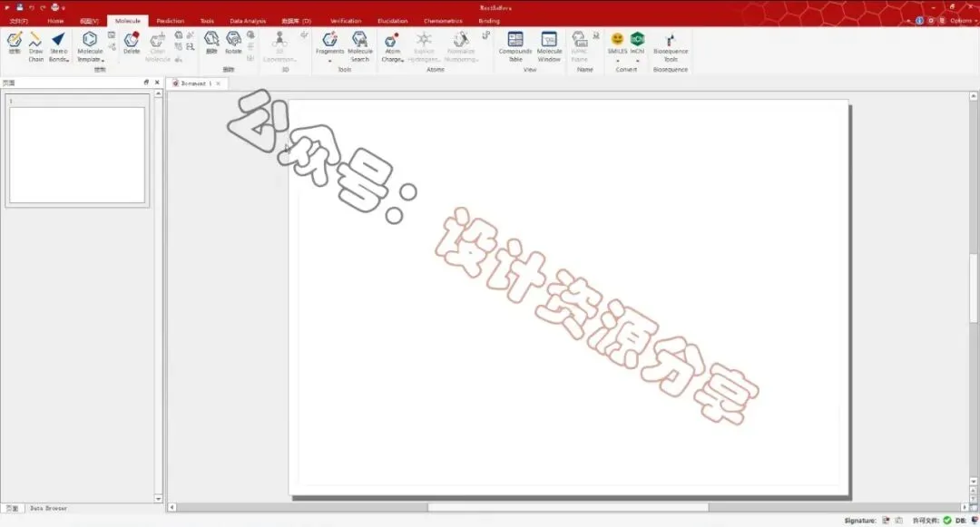
Task: Click the Undo icon in quick access bar
Action: [31, 7]
